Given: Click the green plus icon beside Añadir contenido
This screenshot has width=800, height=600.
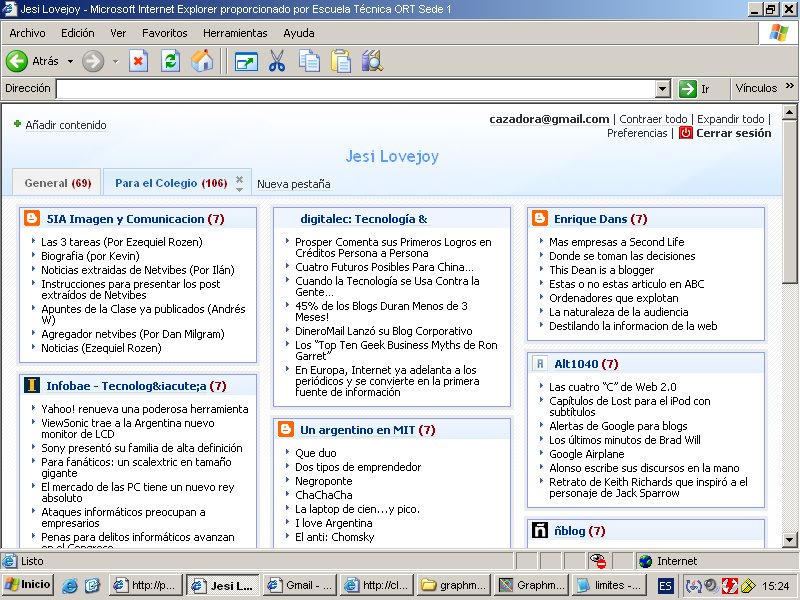Looking at the screenshot, I should pos(17,124).
